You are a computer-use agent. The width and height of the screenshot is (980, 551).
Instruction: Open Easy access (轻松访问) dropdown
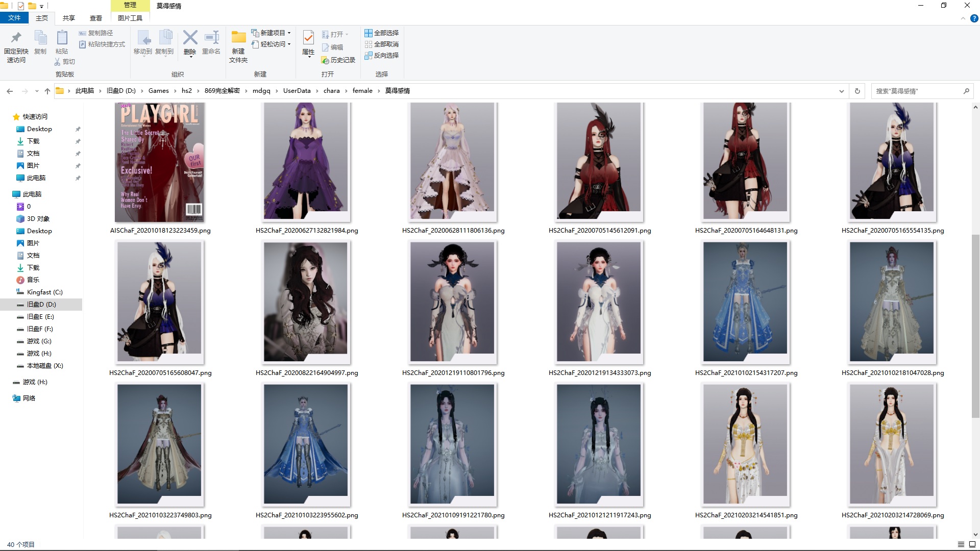[271, 44]
